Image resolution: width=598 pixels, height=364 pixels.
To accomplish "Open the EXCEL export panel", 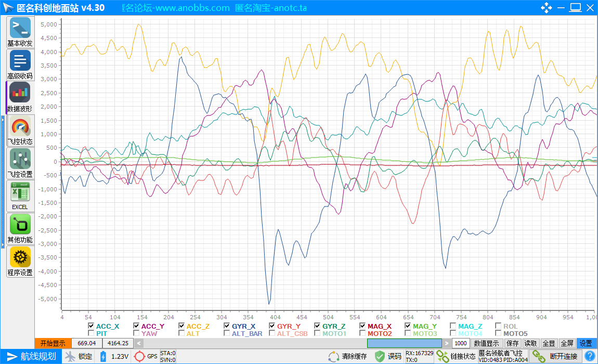I will click(20, 196).
